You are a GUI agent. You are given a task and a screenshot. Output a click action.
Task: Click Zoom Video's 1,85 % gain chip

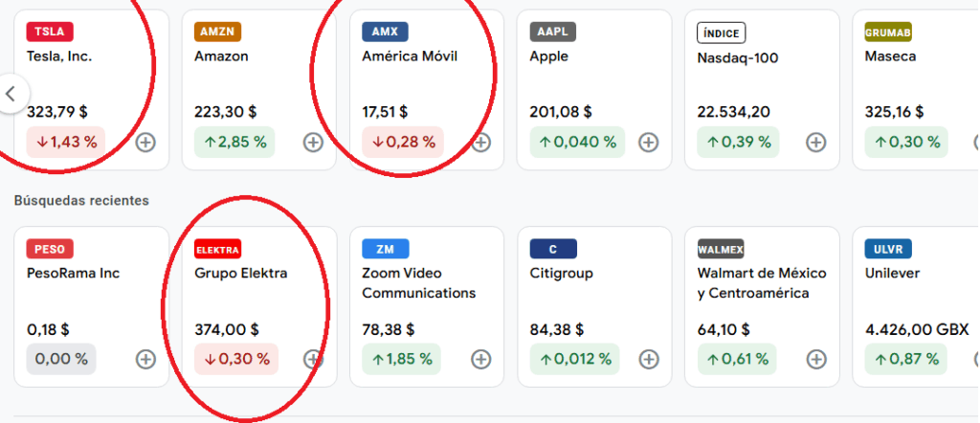[402, 359]
